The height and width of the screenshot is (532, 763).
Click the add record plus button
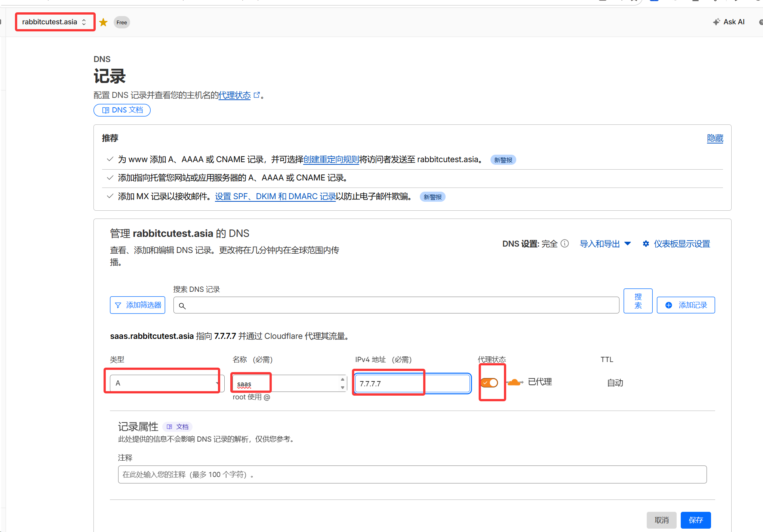(x=686, y=305)
